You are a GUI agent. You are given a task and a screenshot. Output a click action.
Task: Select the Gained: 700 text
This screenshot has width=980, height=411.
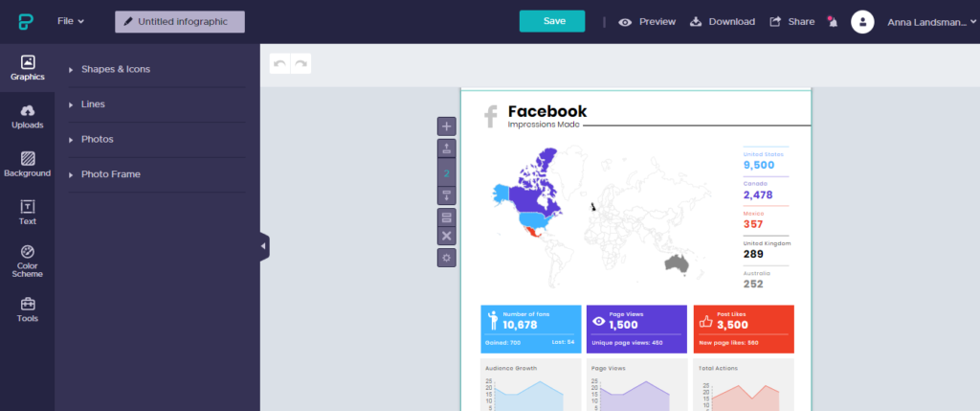click(502, 343)
